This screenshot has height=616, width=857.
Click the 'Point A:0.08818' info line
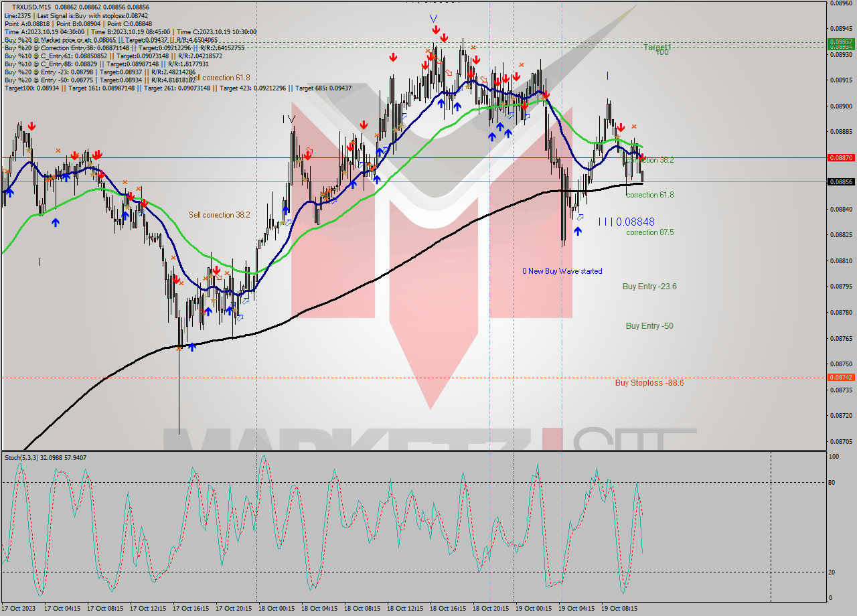pos(78,23)
